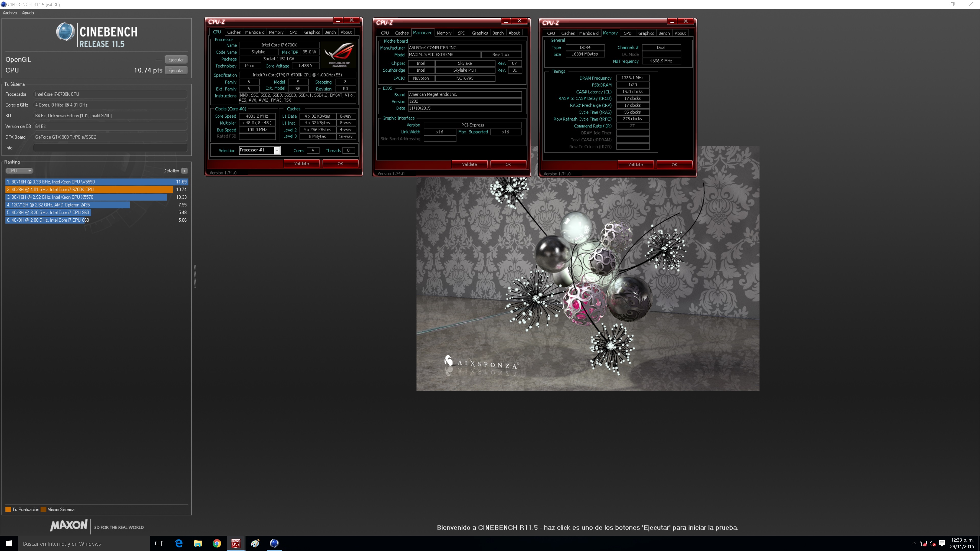The image size is (980, 551).
Task: Launch Microsoft Edge from the taskbar
Action: pyautogui.click(x=178, y=543)
